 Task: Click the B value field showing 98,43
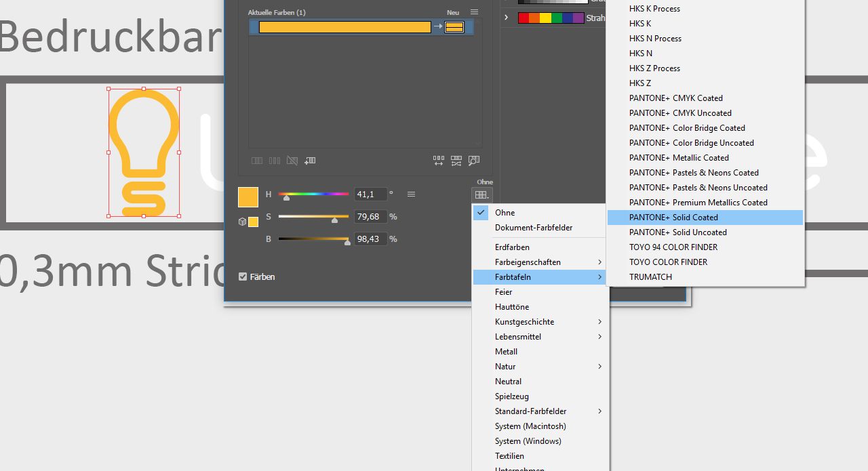pos(370,239)
